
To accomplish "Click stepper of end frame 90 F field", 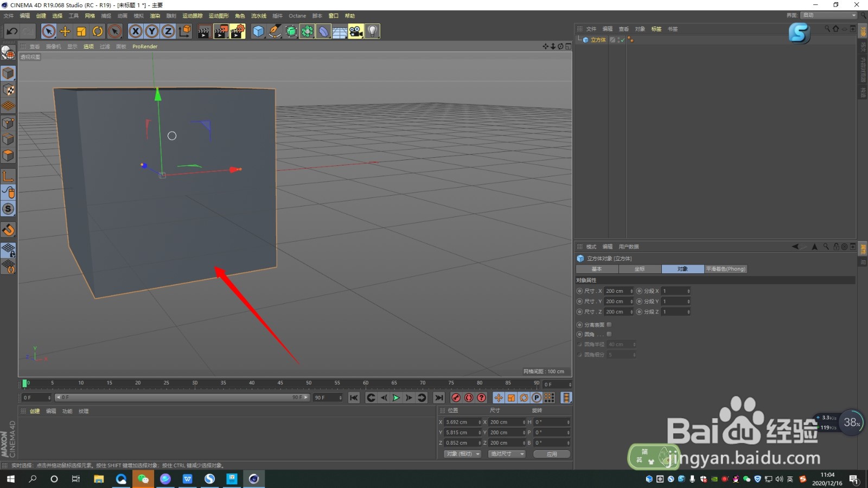I will point(341,398).
